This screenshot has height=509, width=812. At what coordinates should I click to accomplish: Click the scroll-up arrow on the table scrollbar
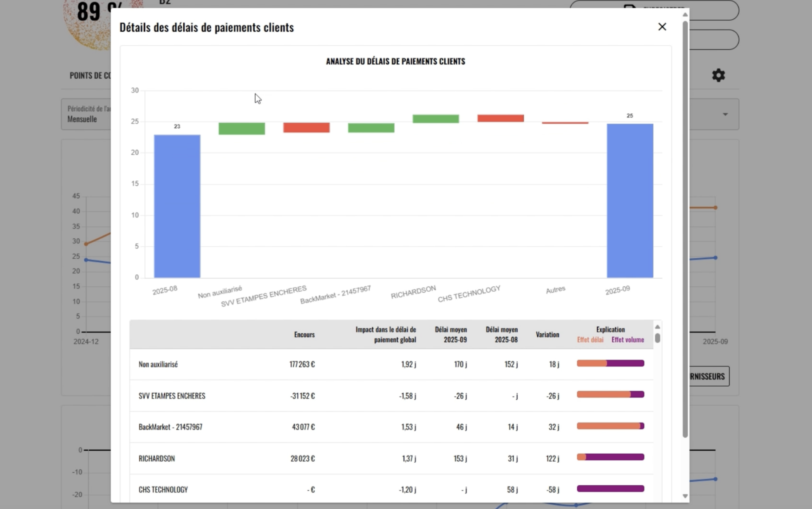[657, 326]
